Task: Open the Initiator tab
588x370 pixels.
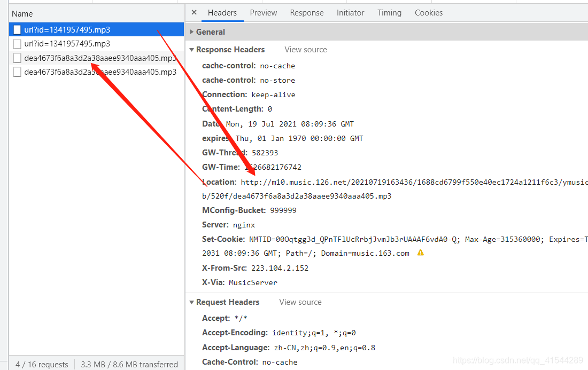Action: [350, 13]
